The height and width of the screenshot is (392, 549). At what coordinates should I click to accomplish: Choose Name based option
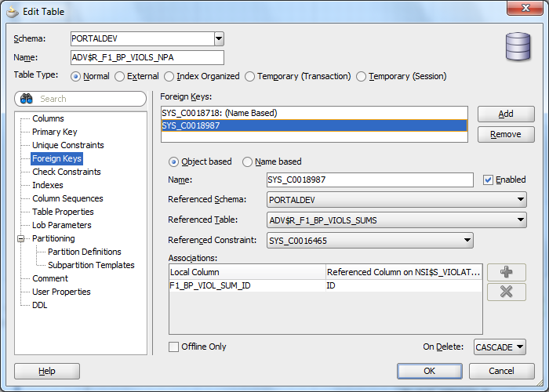coord(247,162)
